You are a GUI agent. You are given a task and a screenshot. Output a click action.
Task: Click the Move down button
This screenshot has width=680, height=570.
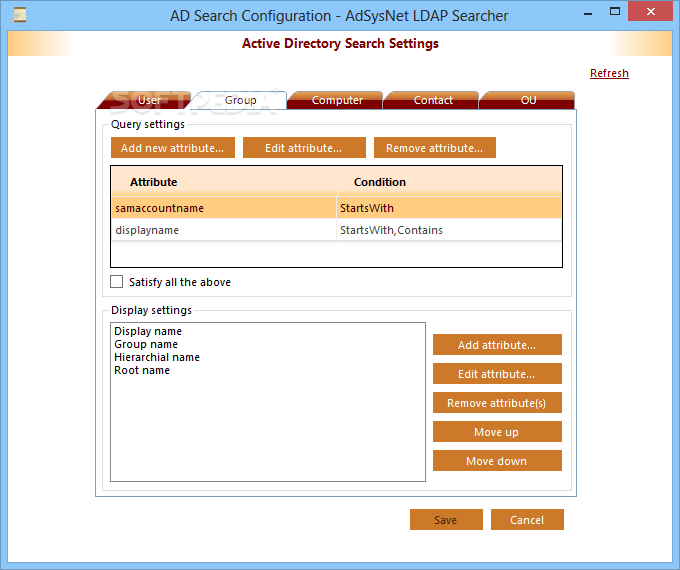(497, 461)
